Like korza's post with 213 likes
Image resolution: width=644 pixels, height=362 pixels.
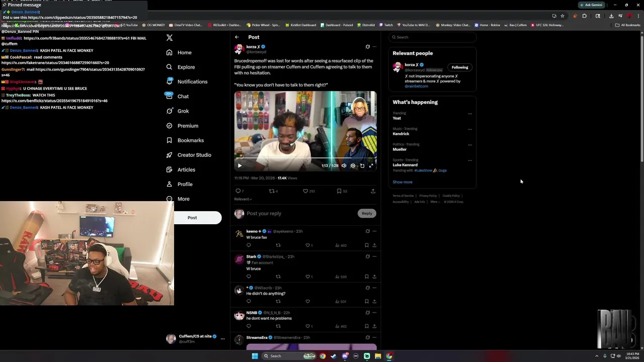click(x=305, y=191)
